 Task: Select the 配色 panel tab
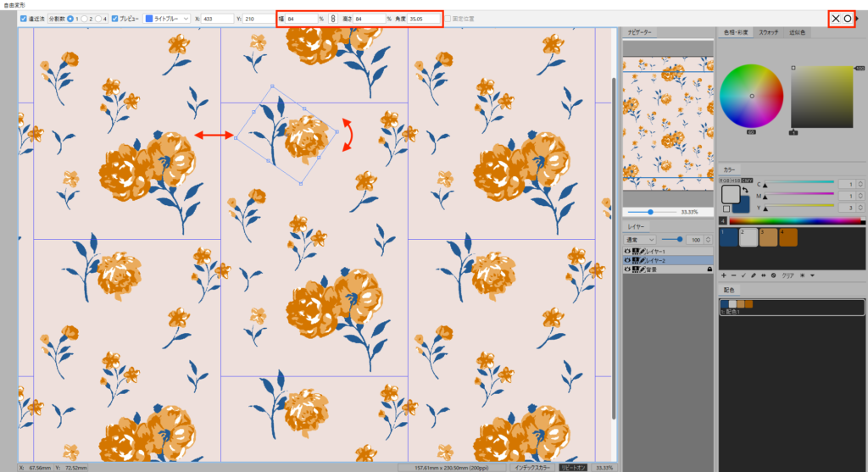[729, 290]
